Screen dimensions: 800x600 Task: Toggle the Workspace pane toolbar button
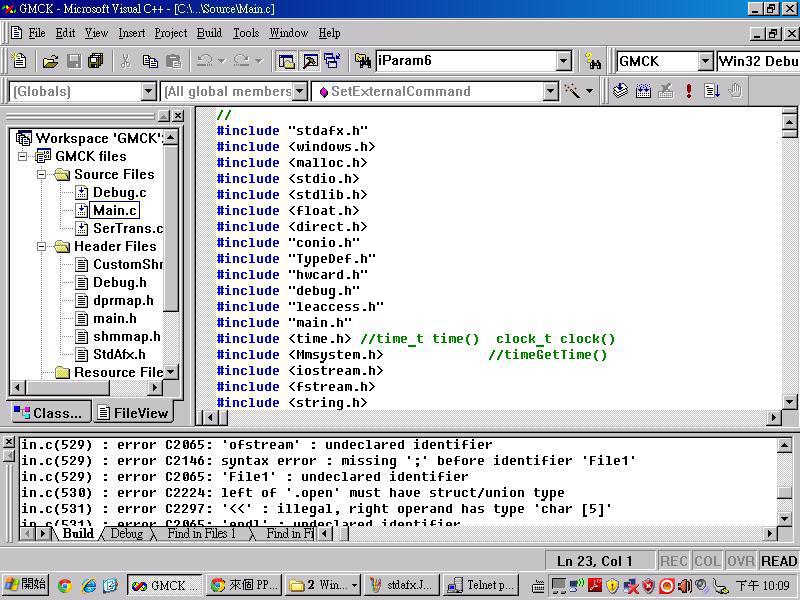point(287,61)
